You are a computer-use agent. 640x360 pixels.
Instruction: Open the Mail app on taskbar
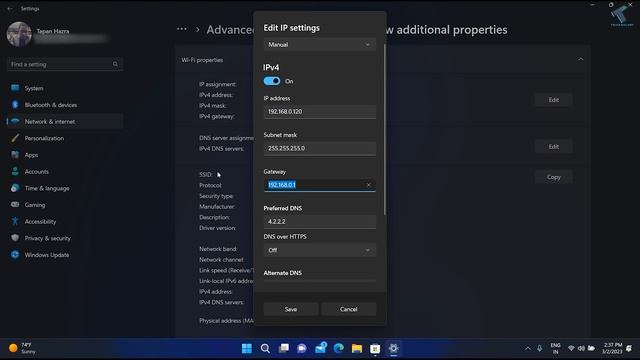pos(320,348)
